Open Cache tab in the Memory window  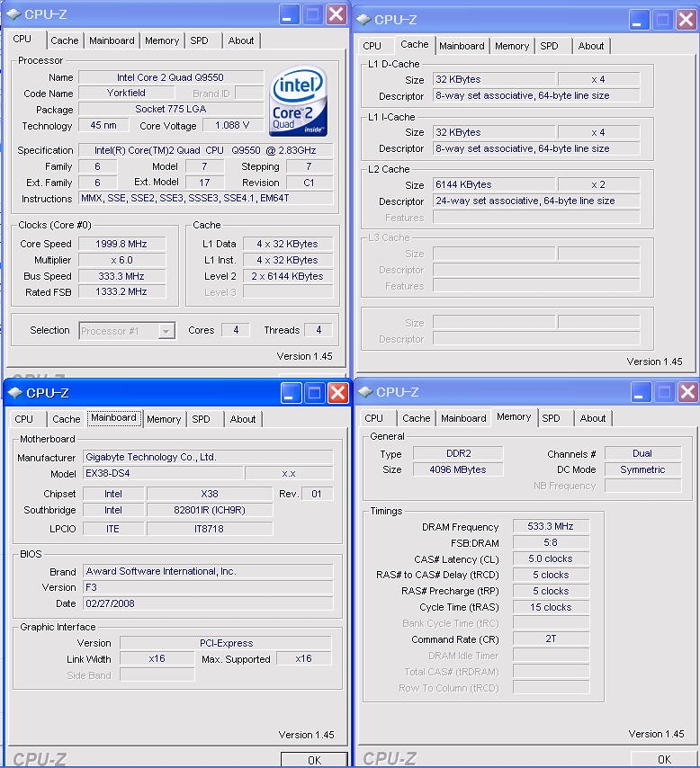(417, 418)
